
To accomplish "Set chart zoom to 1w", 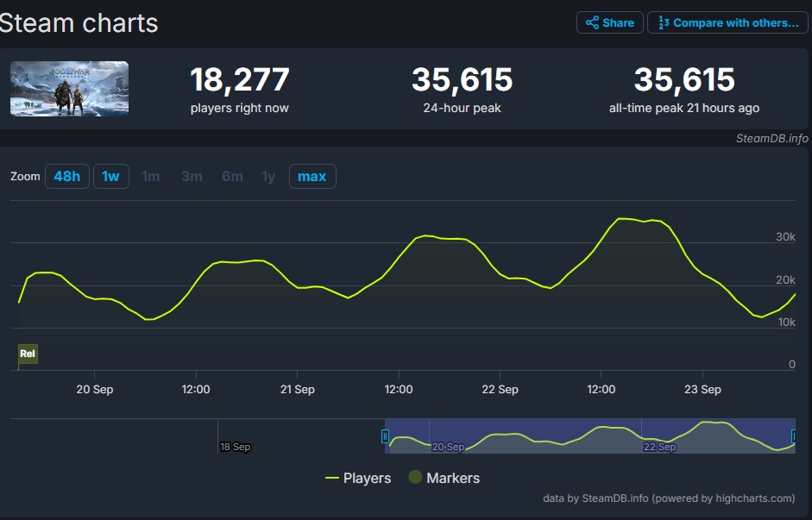I will 110,177.
